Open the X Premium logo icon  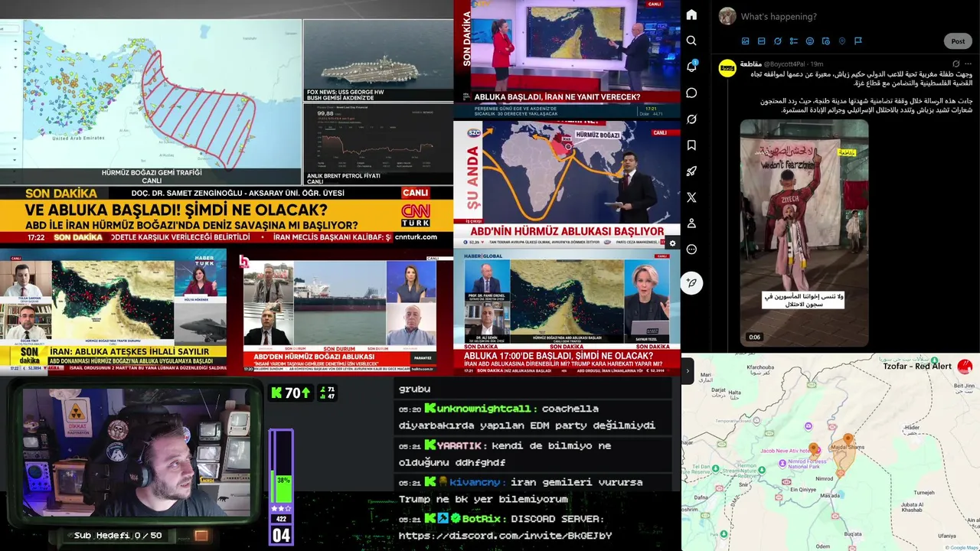point(691,197)
